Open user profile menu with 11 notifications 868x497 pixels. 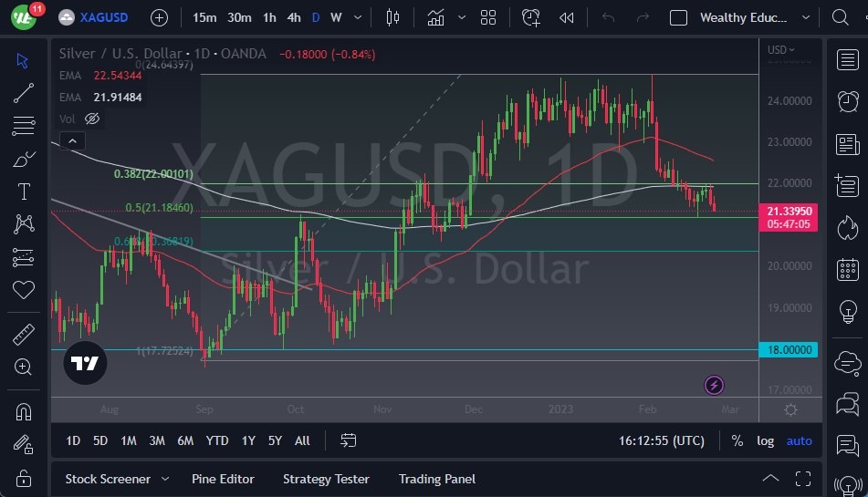[25, 16]
